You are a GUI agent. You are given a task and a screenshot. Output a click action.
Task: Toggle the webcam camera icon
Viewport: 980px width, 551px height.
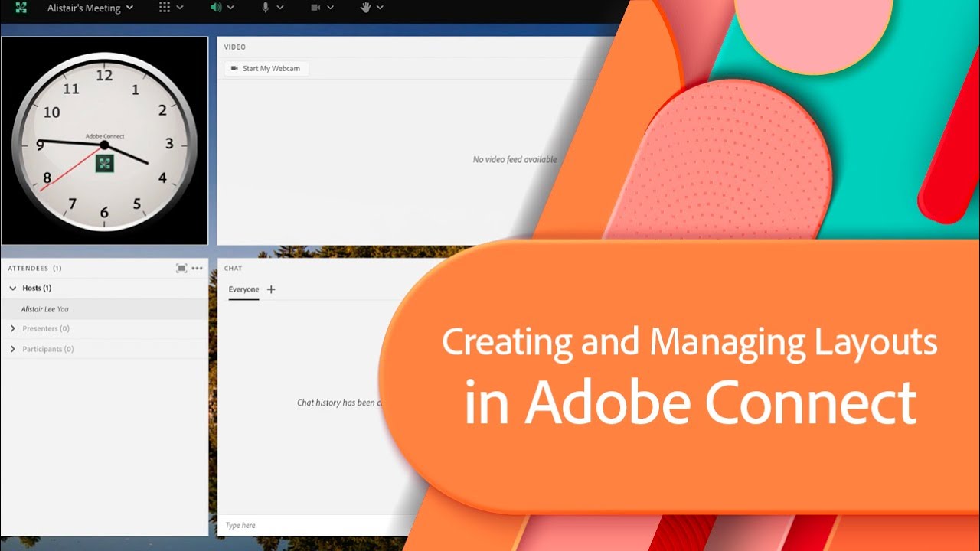click(x=315, y=8)
